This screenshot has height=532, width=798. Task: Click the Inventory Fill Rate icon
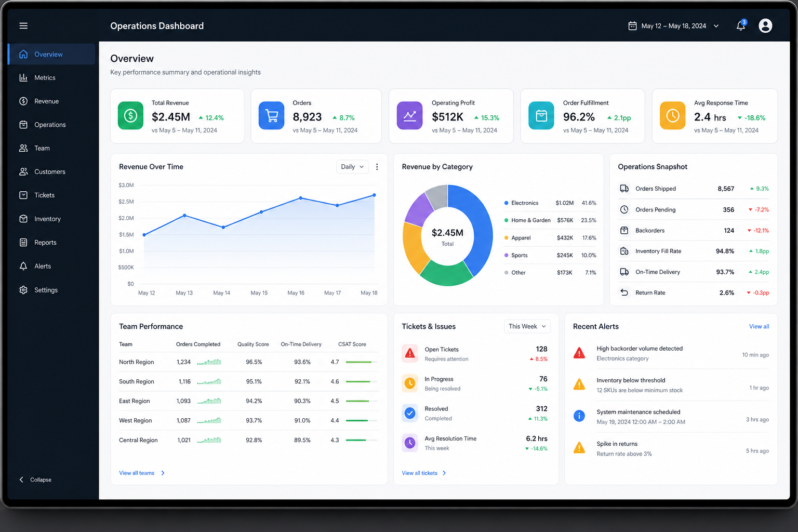(x=624, y=251)
